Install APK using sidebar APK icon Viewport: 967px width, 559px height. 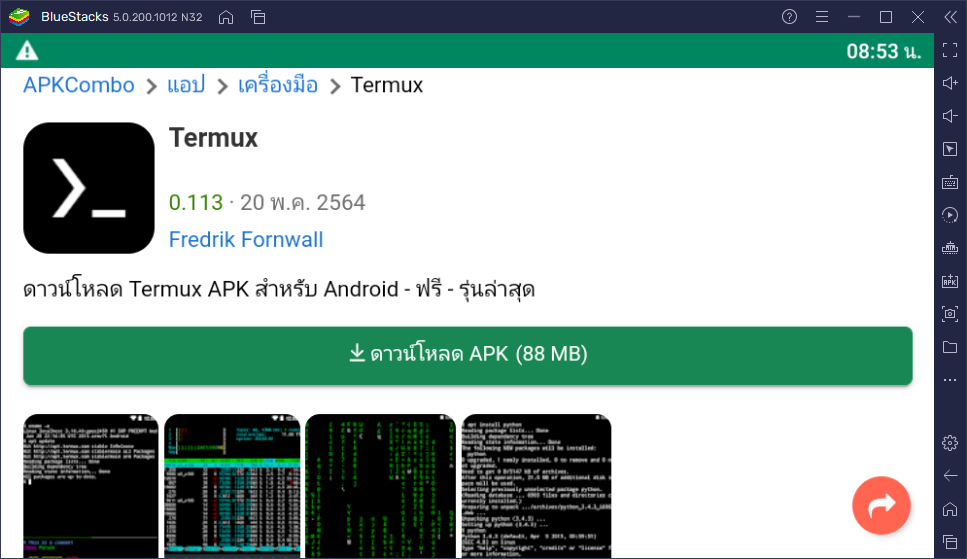pos(950,281)
